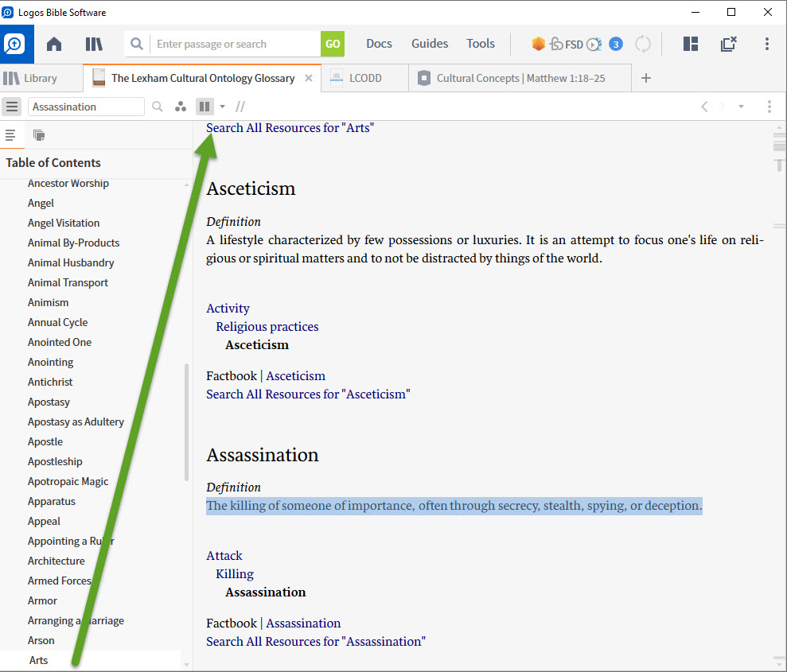Viewport: 787px width, 672px height.
Task: Open the 'Religious practices' link
Action: coord(267,327)
